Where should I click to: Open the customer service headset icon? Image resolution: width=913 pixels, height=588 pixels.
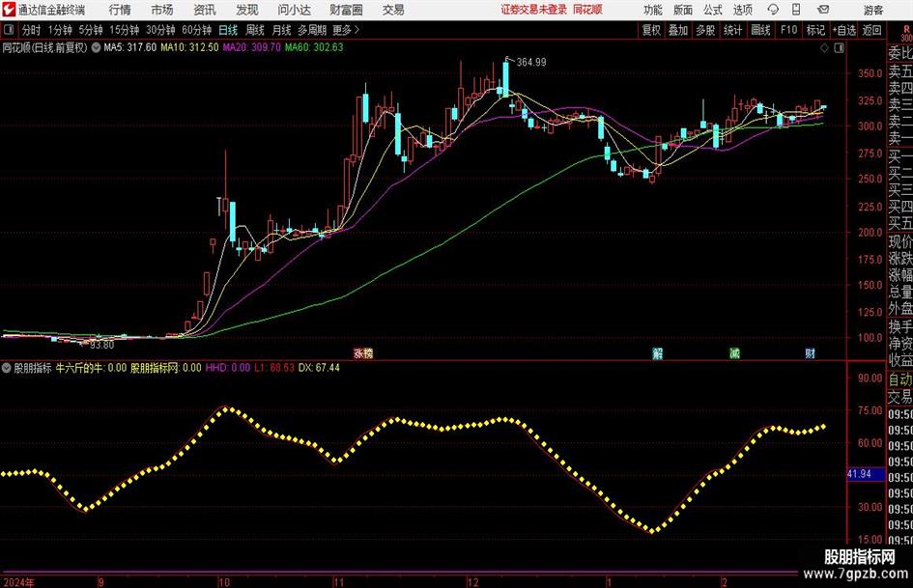[773, 10]
